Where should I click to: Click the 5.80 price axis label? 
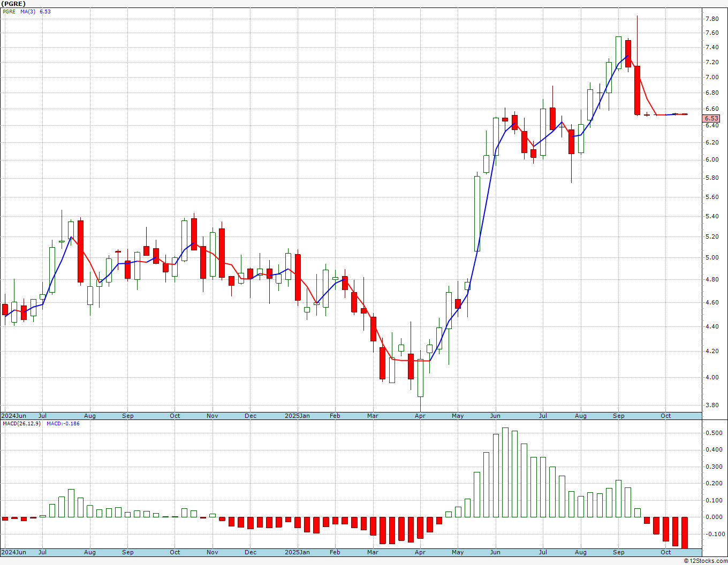(712, 178)
